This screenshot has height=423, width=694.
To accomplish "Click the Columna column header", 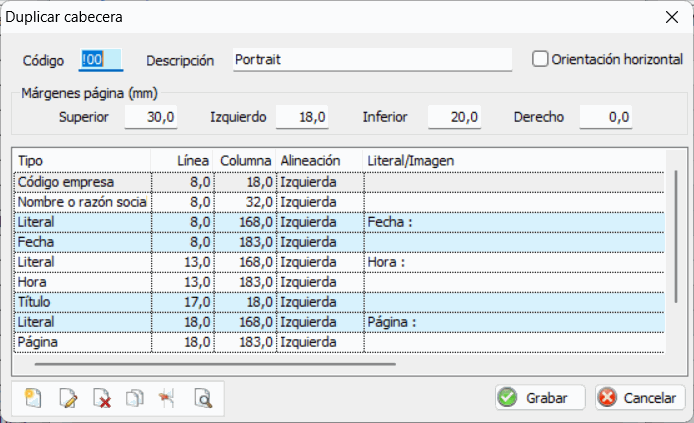I will coord(245,161).
